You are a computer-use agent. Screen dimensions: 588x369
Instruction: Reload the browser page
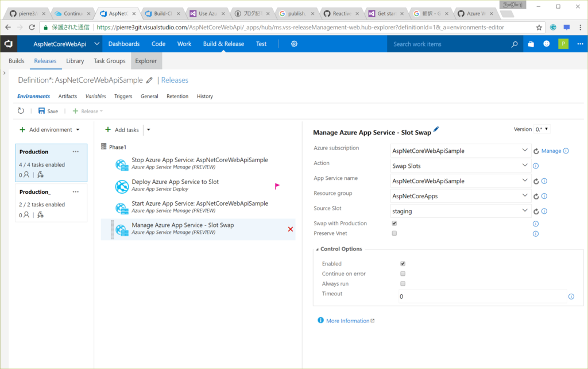(x=32, y=28)
